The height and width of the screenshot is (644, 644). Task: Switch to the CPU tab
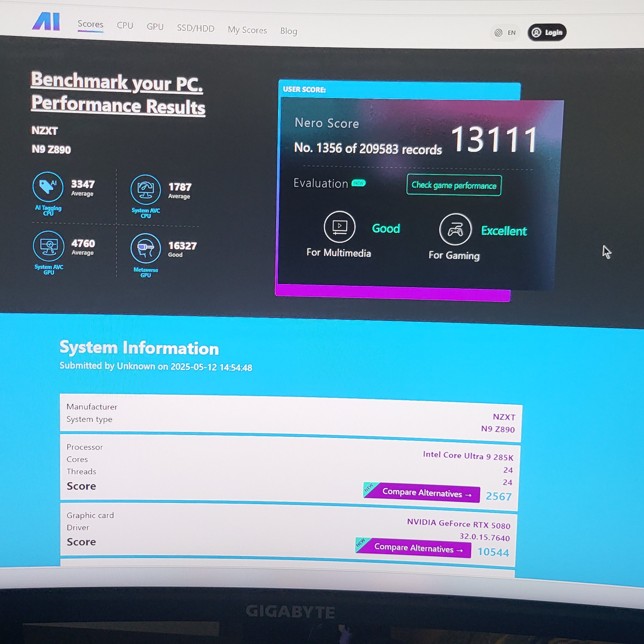[125, 26]
